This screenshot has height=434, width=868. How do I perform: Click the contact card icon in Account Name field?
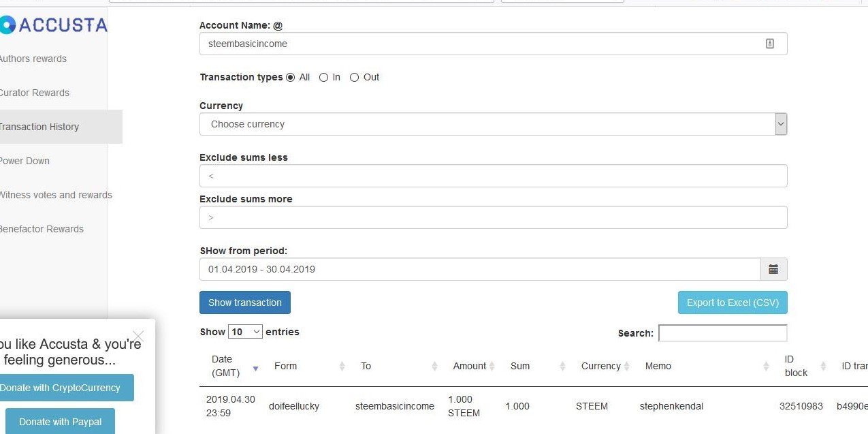[x=770, y=44]
